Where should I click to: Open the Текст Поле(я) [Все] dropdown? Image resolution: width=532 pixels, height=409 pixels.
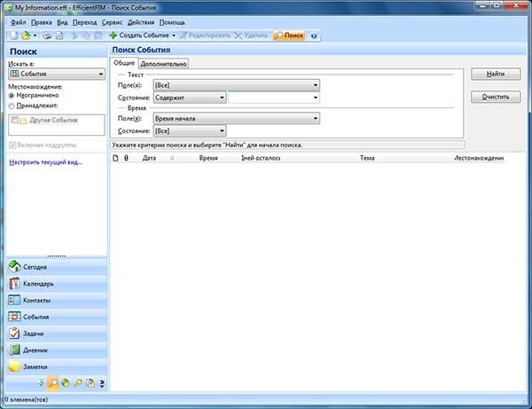(237, 85)
